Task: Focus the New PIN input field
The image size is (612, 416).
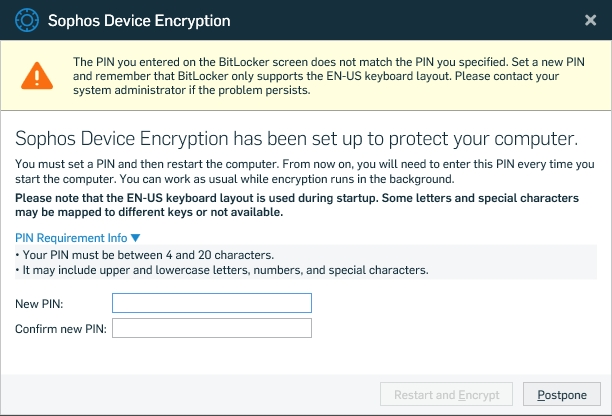Action: click(x=212, y=303)
